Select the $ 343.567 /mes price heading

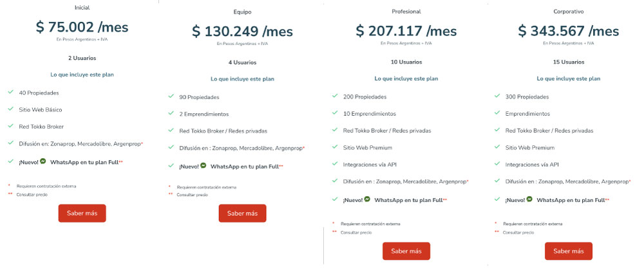pyautogui.click(x=569, y=31)
